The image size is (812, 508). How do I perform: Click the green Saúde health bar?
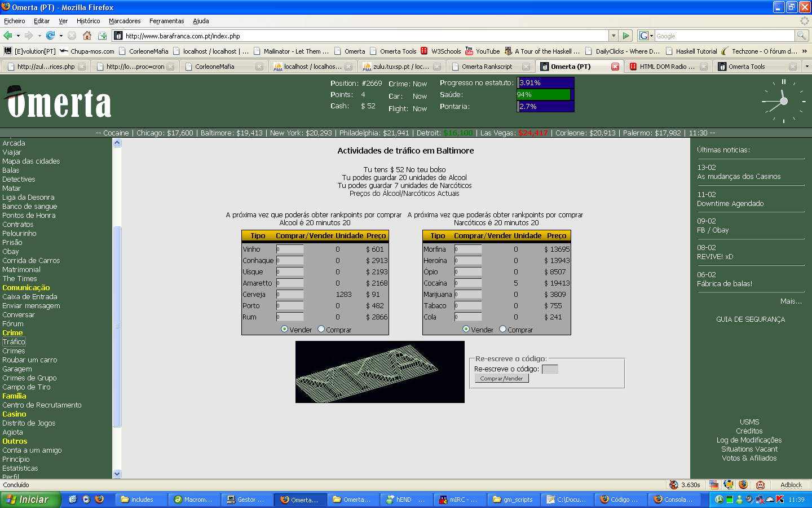pyautogui.click(x=544, y=95)
